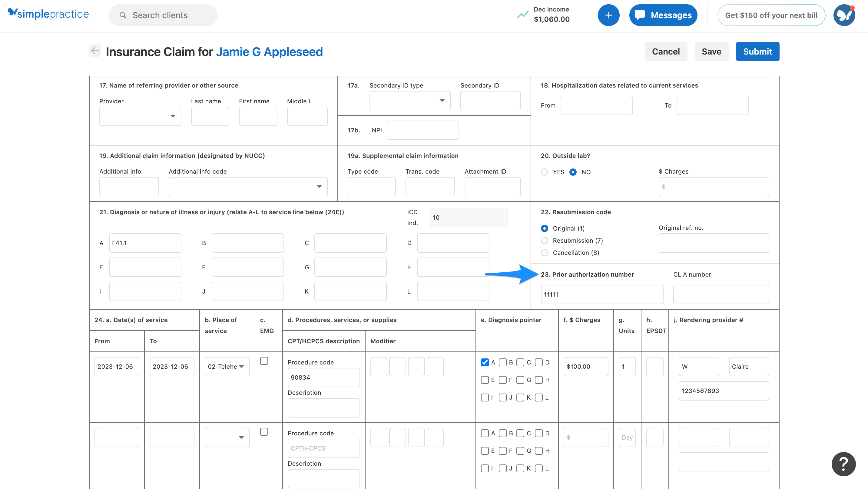Click the profile avatar in top right
The width and height of the screenshot is (868, 489).
(844, 15)
